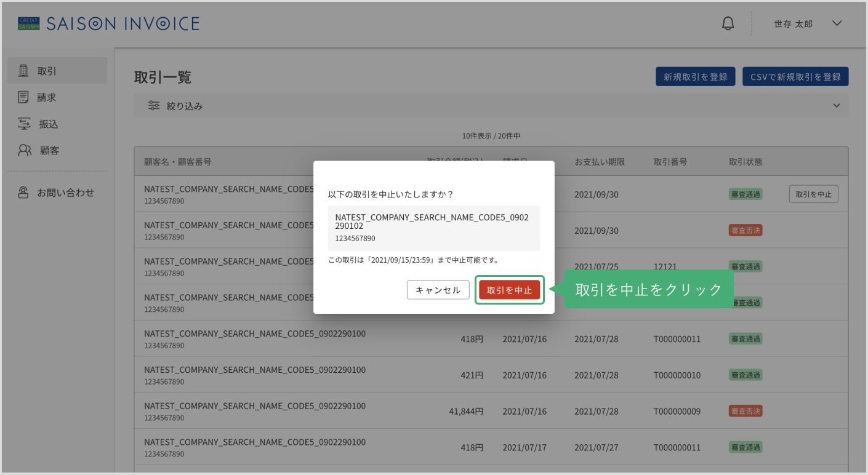The width and height of the screenshot is (868, 475).
Task: Click the Credit Saison logo
Action: click(29, 24)
